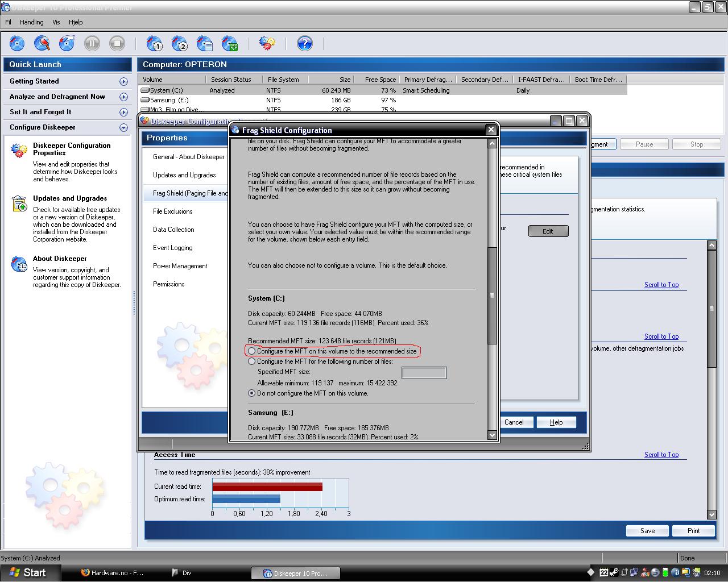Click calendar 22 icon in system tray
This screenshot has height=582, width=728.
point(604,572)
